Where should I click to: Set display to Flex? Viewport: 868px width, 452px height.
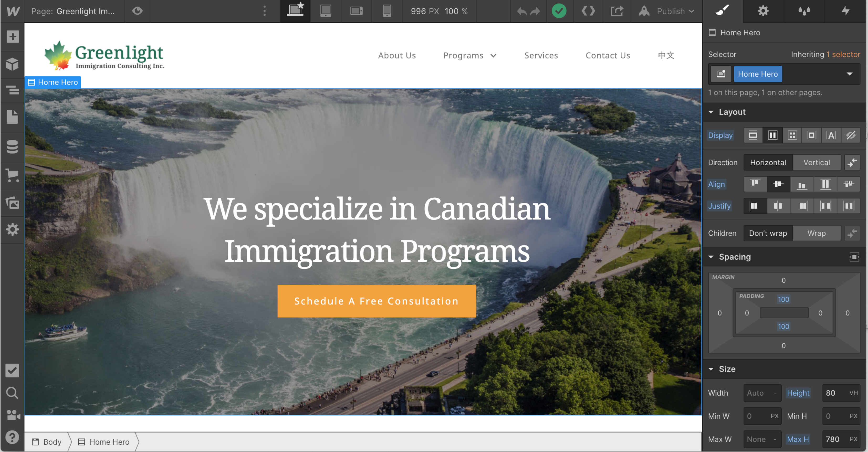click(772, 135)
